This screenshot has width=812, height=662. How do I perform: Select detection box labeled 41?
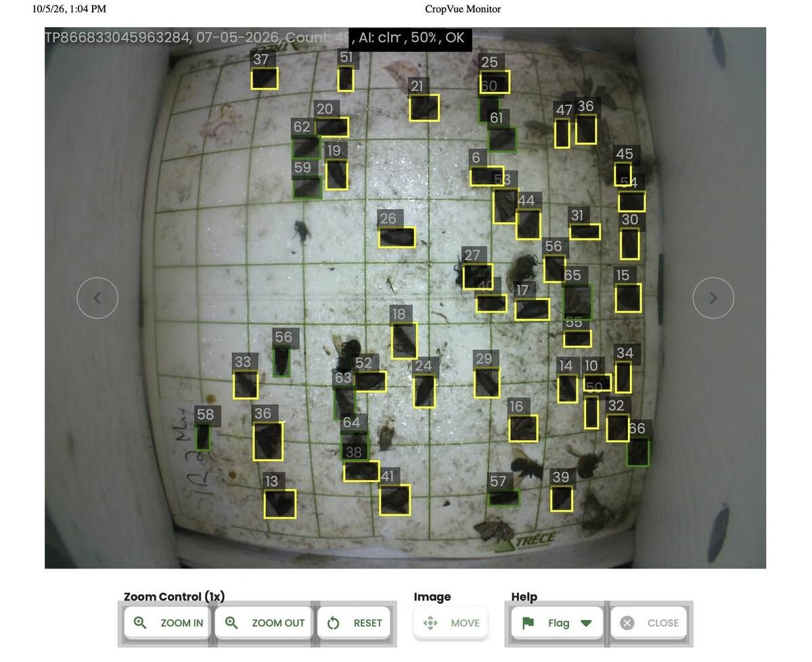pos(394,500)
